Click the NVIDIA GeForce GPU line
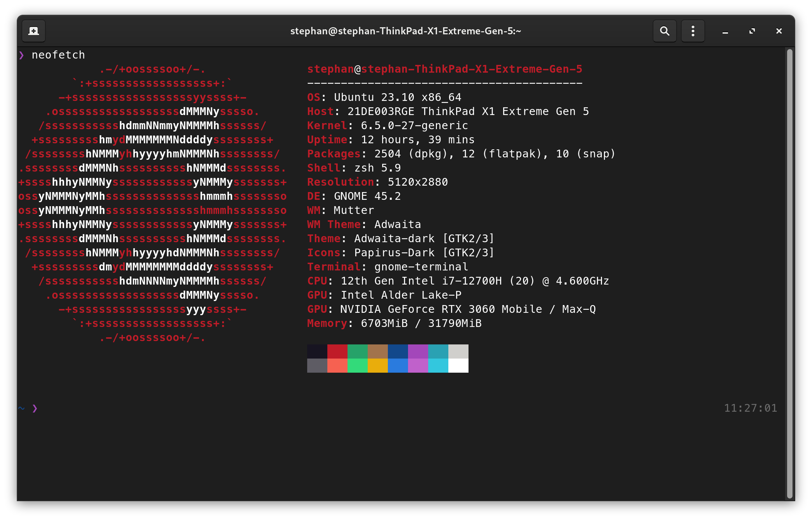The width and height of the screenshot is (812, 520). tap(451, 309)
